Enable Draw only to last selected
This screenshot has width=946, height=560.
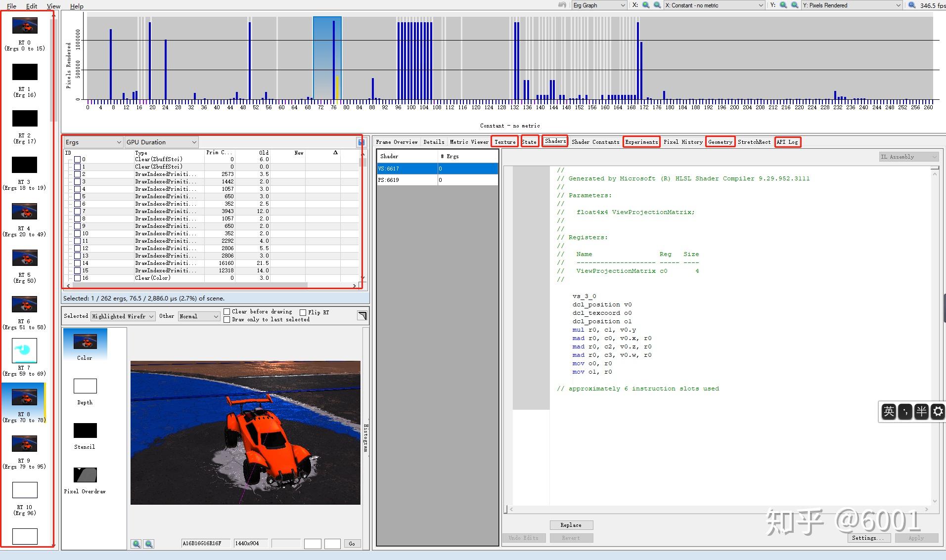click(x=227, y=319)
